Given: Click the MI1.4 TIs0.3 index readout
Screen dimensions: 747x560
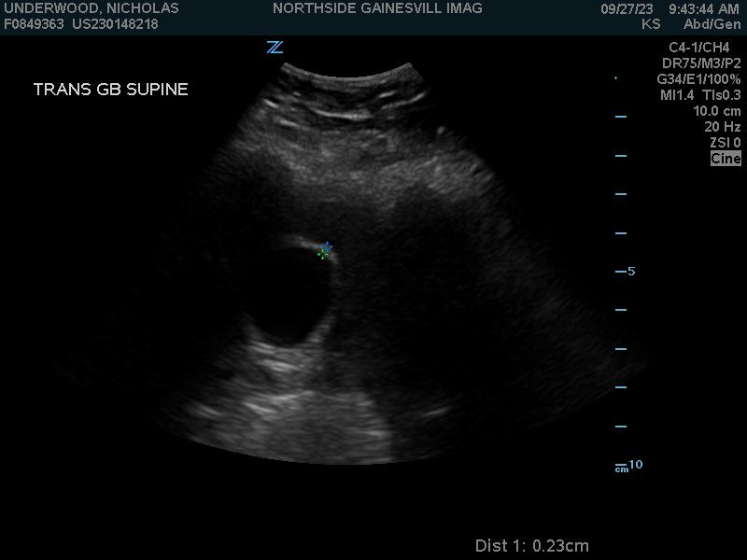Looking at the screenshot, I should (x=700, y=95).
